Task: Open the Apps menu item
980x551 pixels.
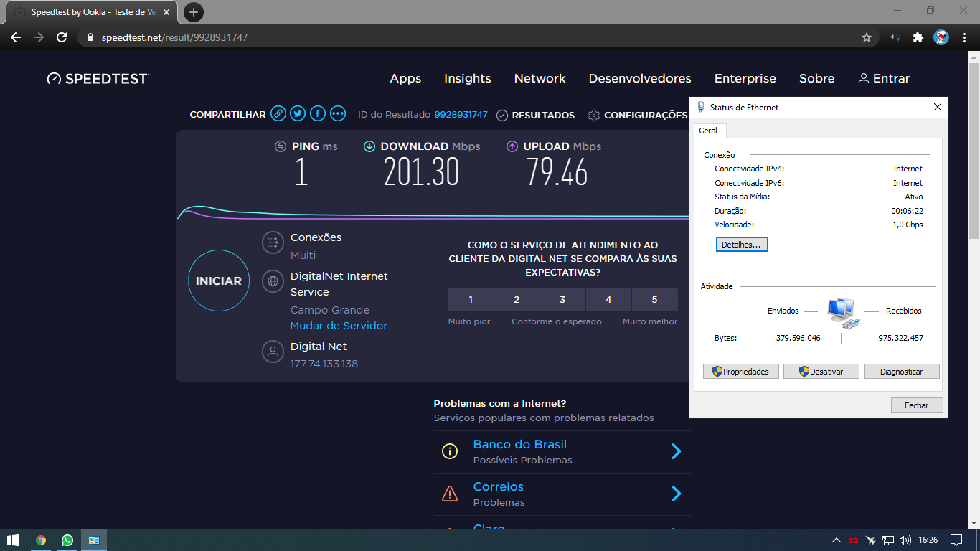Action: coord(405,78)
